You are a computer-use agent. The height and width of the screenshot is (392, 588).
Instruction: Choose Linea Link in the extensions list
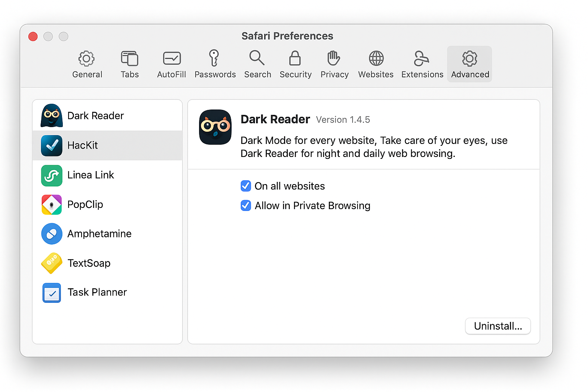91,175
